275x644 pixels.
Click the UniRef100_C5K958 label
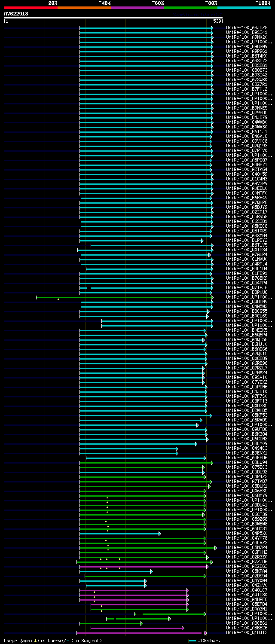247,217
